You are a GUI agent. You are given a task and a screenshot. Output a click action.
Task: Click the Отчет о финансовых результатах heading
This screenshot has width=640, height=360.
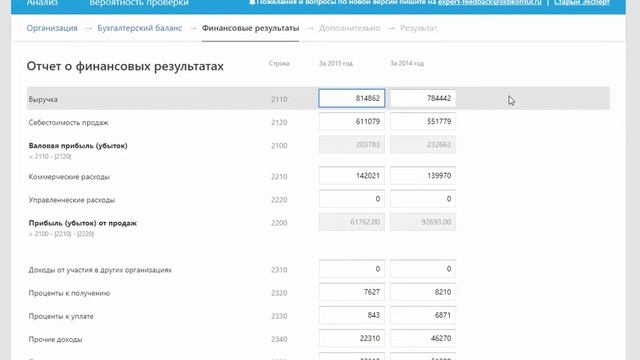125,66
